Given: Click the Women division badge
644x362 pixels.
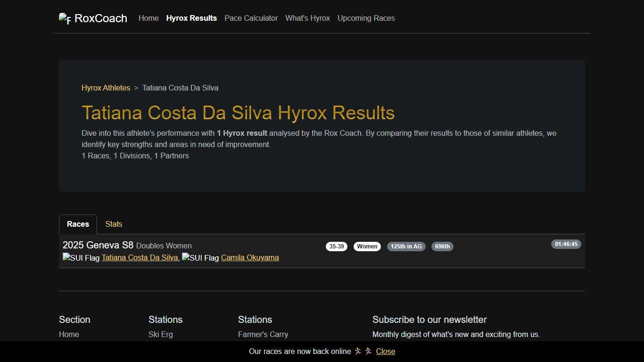Looking at the screenshot, I should point(367,246).
